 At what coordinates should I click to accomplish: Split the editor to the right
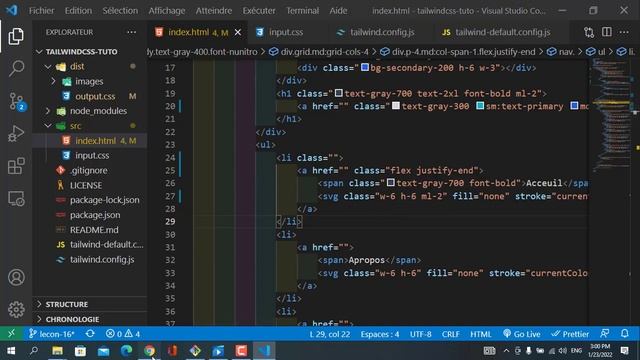click(x=607, y=32)
